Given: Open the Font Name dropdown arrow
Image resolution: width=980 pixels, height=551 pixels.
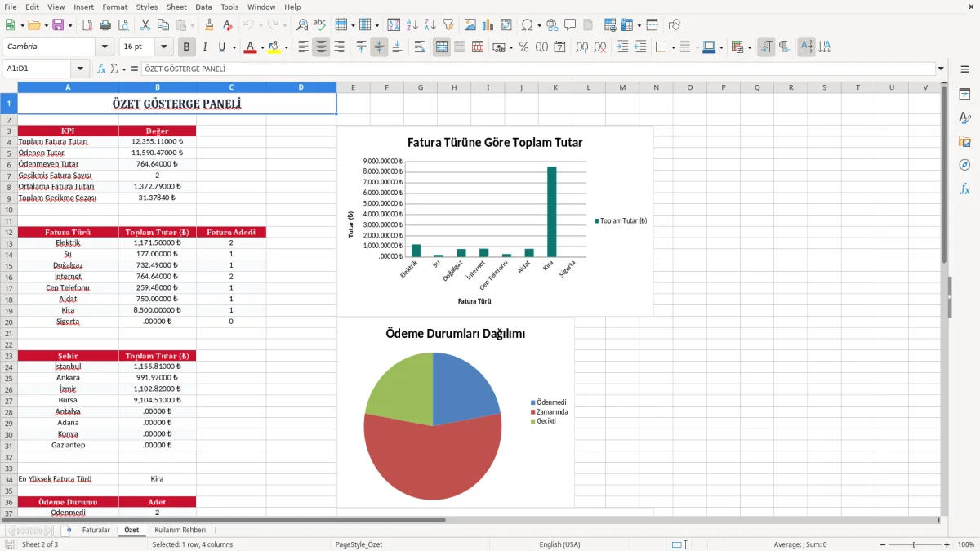Looking at the screenshot, I should pos(104,47).
